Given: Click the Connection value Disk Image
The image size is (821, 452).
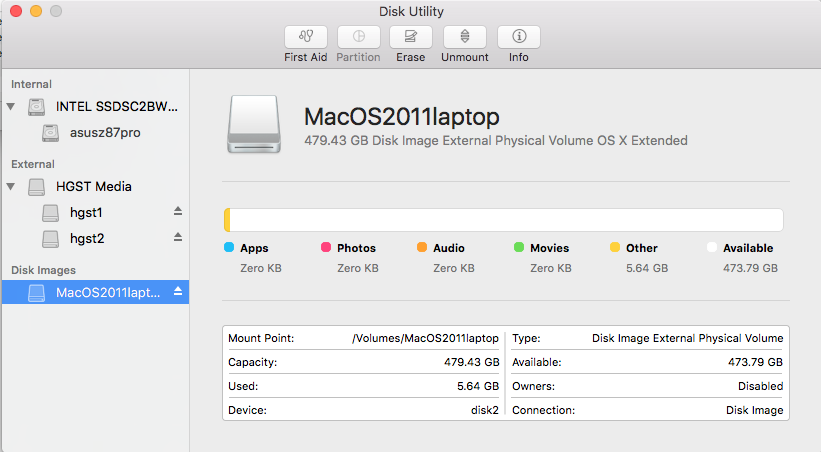Looking at the screenshot, I should (x=755, y=411).
